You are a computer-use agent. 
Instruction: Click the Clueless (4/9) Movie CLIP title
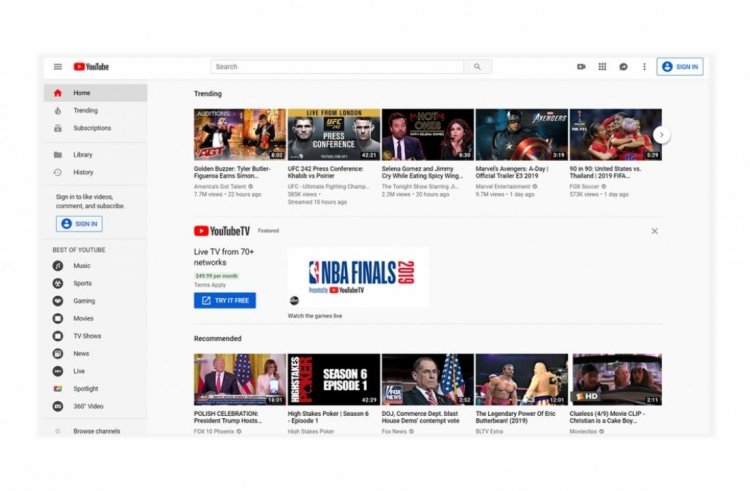[x=607, y=417]
